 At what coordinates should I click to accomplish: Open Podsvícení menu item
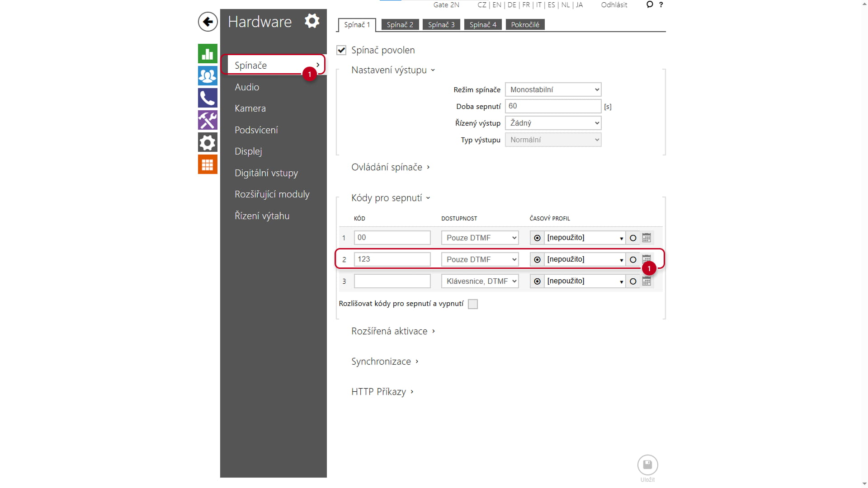click(x=256, y=130)
